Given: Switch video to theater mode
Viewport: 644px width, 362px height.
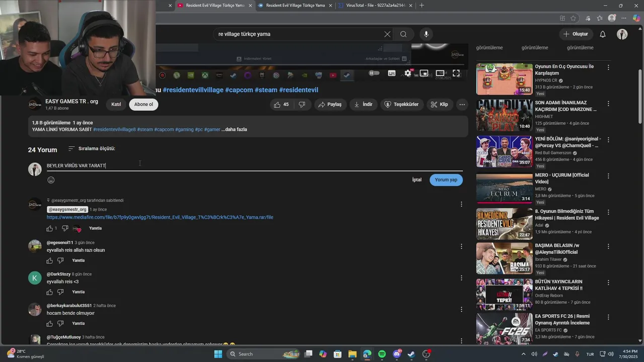Looking at the screenshot, I should pos(440,73).
